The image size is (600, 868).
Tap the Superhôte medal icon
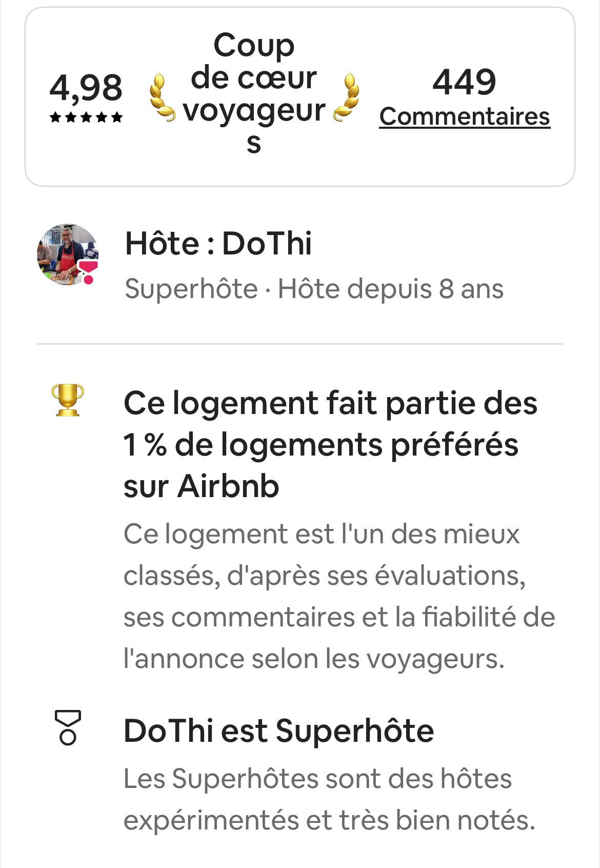(x=68, y=727)
